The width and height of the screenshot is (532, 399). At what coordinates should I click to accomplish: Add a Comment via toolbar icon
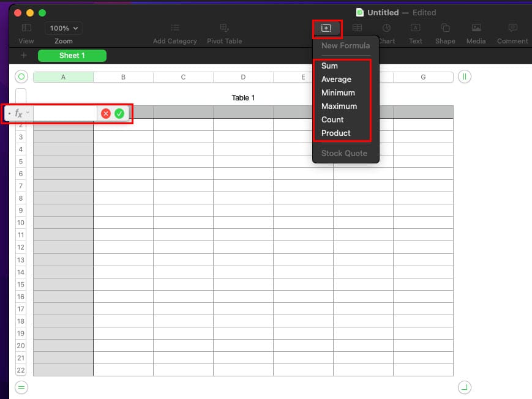512,28
